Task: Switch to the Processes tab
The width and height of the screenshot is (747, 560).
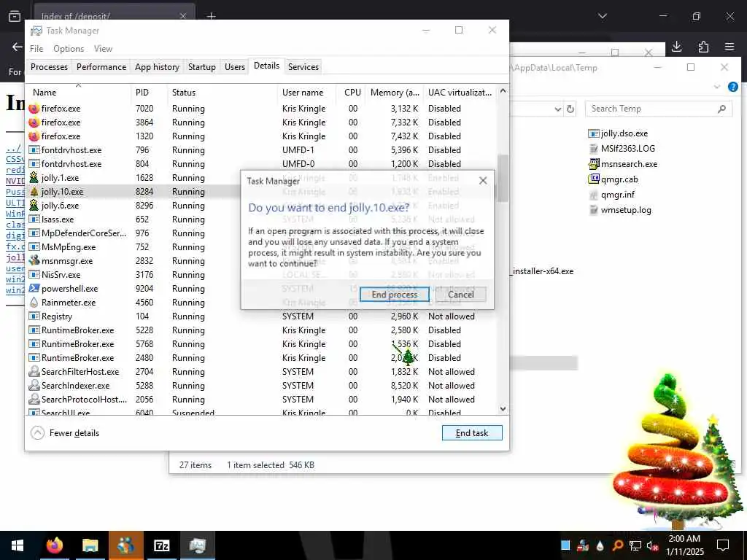Action: tap(49, 66)
